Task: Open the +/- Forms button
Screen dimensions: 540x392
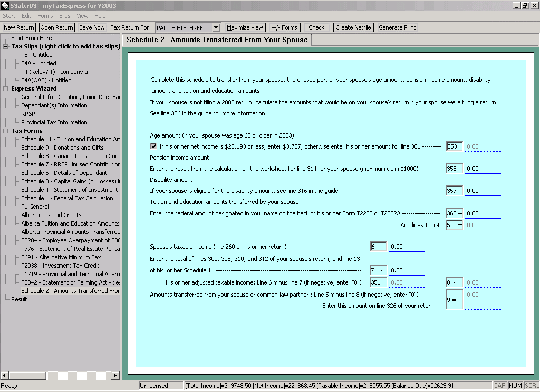Action: pyautogui.click(x=284, y=27)
